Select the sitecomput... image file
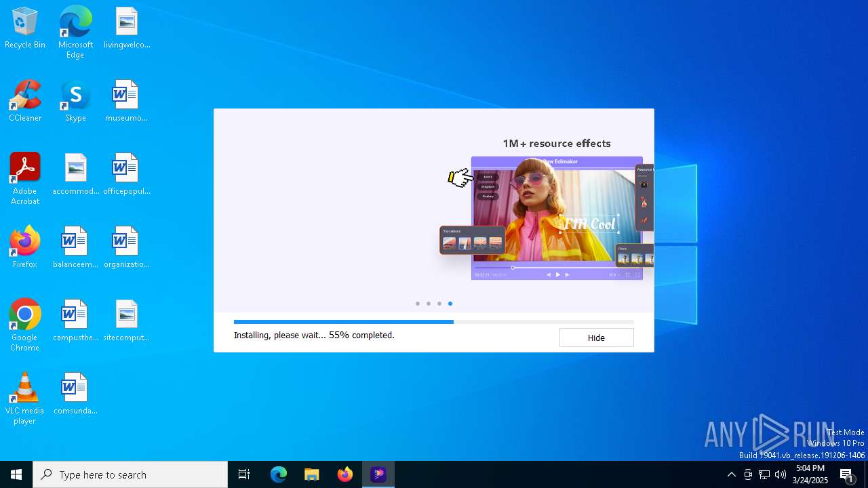The width and height of the screenshot is (868, 488). click(127, 321)
